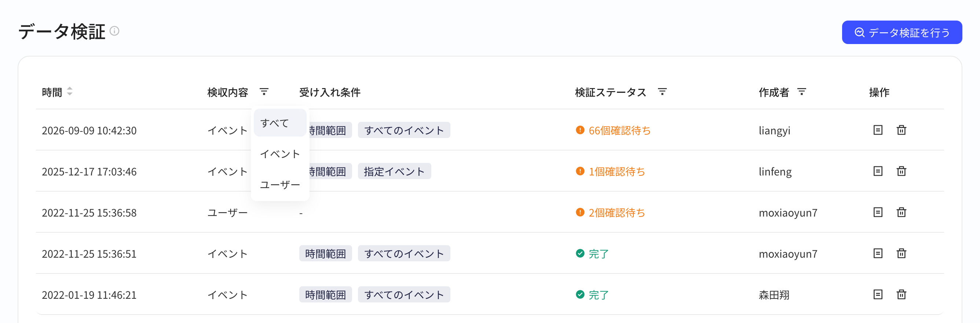Delete the 森田翔 row
The width and height of the screenshot is (980, 323).
tap(901, 295)
